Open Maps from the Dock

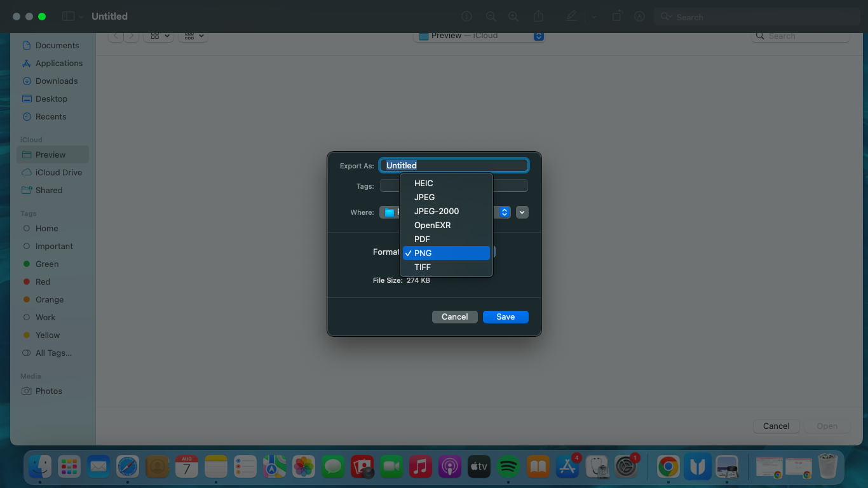click(275, 467)
